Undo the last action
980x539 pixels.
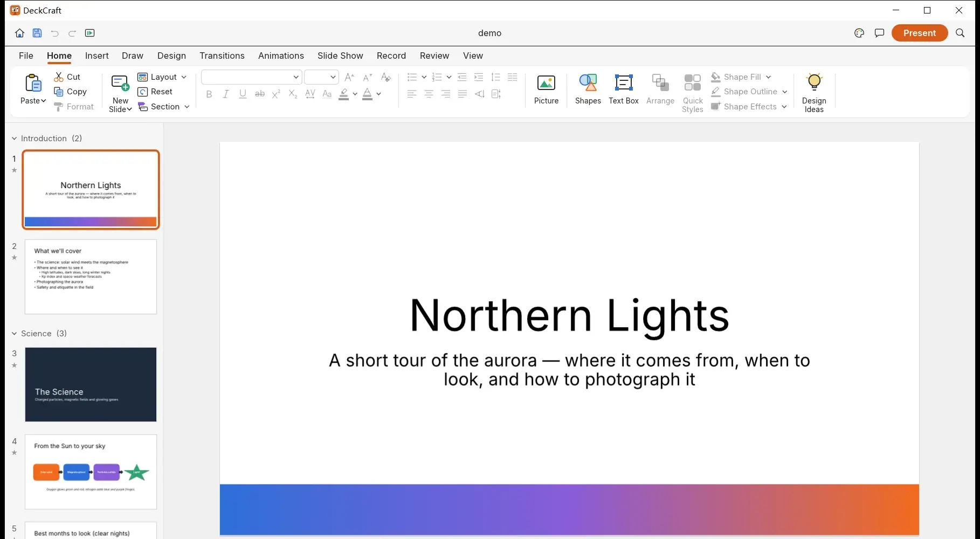tap(54, 33)
